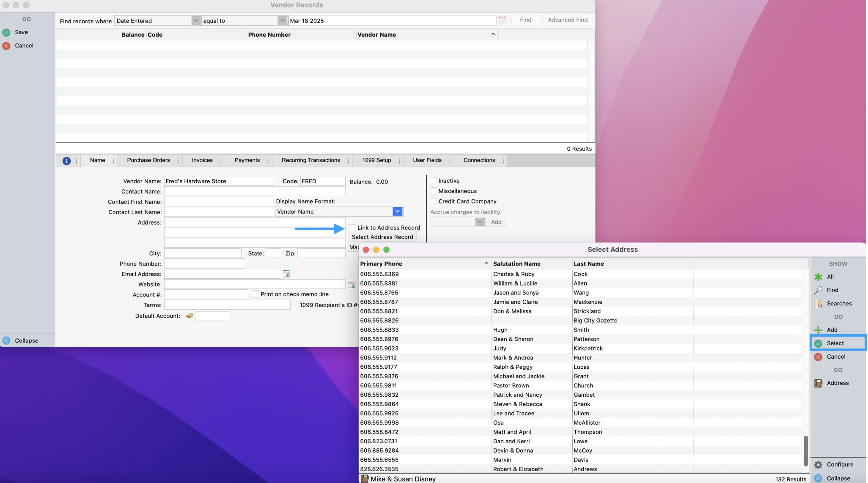
Task: Click the Select Address Record button
Action: tap(382, 237)
